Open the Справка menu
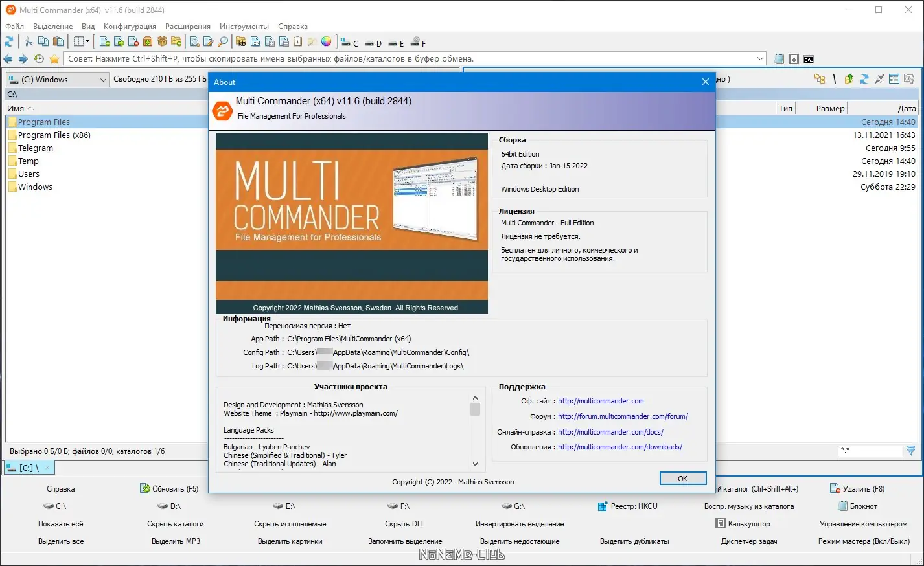924x566 pixels. pos(293,27)
